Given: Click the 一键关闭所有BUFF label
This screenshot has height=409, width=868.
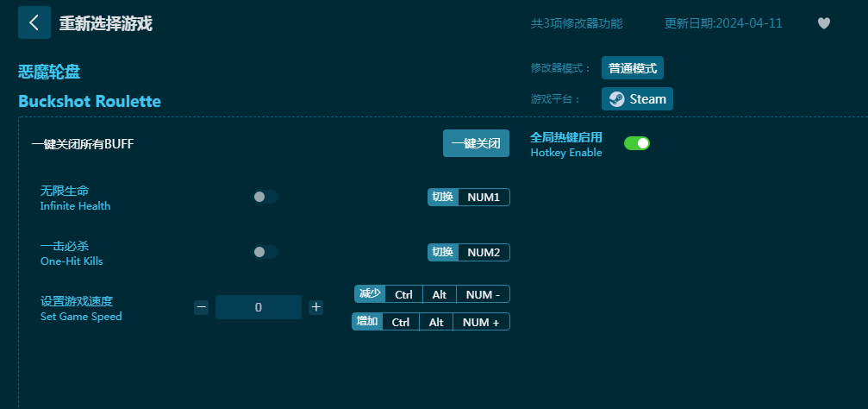Looking at the screenshot, I should click(83, 144).
